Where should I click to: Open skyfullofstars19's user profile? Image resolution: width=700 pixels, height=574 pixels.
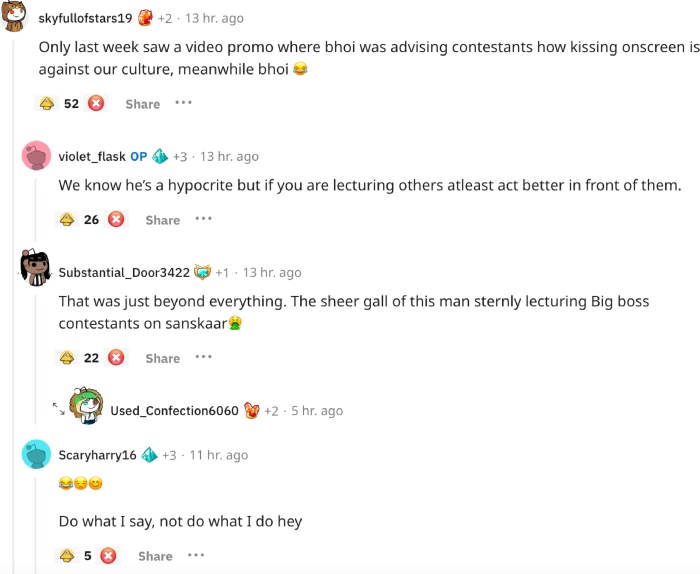(85, 18)
